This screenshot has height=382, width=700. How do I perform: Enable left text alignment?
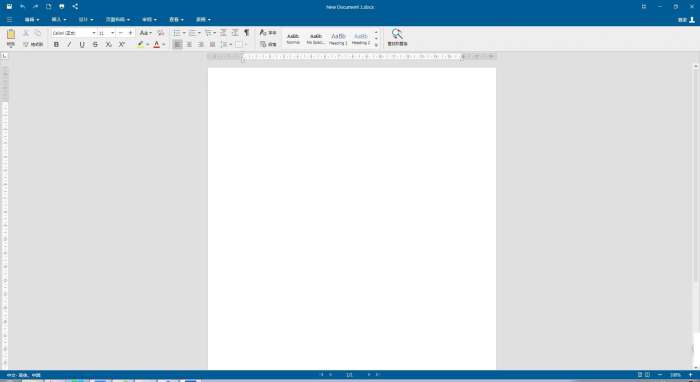[177, 45]
